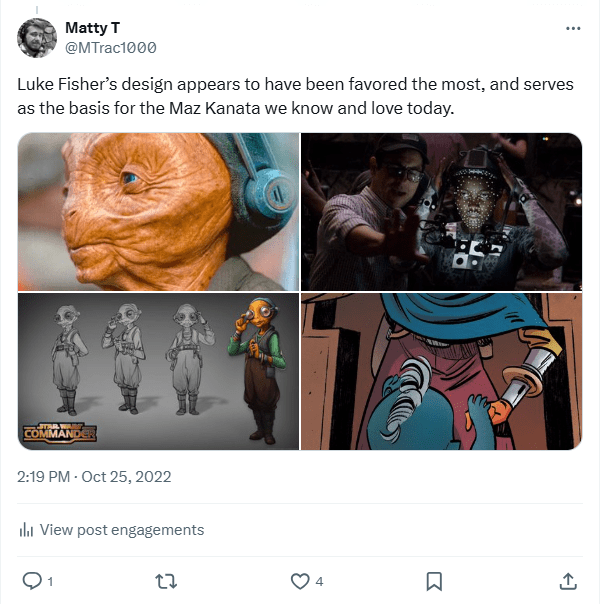The height and width of the screenshot is (604, 603).
Task: Click the 2:19 PM post timestamp
Action: coord(44,477)
